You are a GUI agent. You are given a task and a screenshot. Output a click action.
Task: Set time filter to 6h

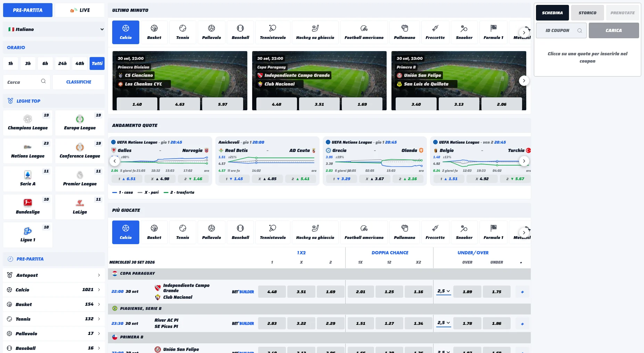point(45,63)
